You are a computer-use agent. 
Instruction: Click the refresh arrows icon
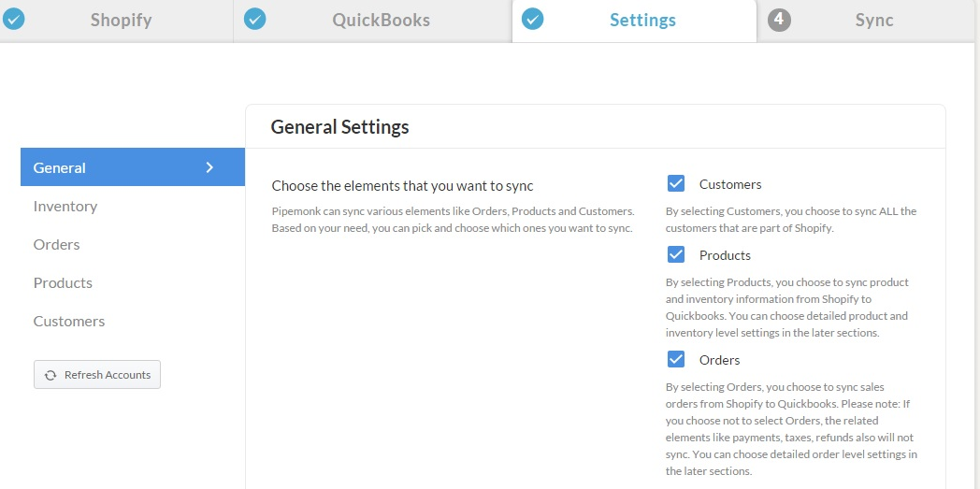pos(50,375)
